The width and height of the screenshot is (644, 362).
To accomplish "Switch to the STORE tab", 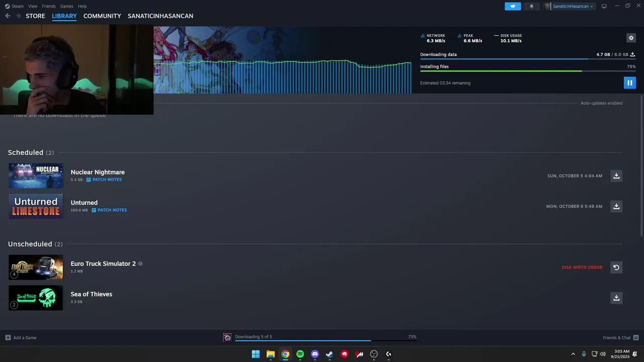I will [x=35, y=16].
